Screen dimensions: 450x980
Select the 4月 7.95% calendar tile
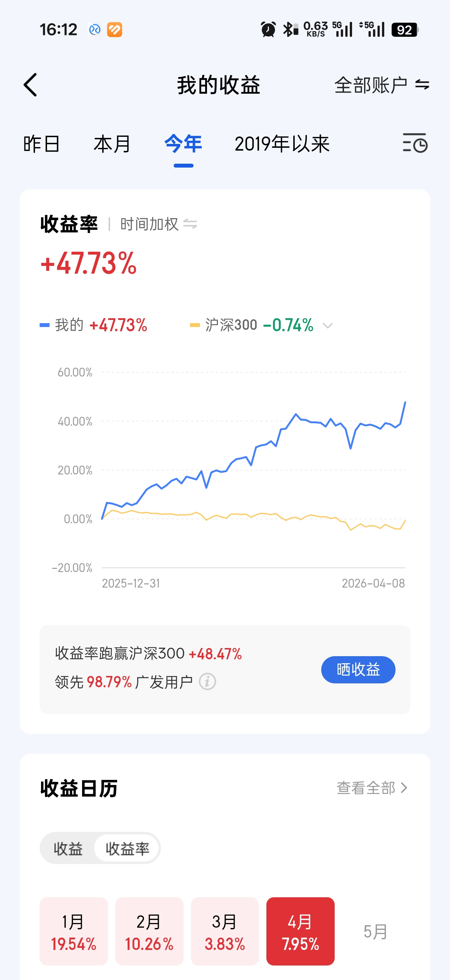[300, 931]
